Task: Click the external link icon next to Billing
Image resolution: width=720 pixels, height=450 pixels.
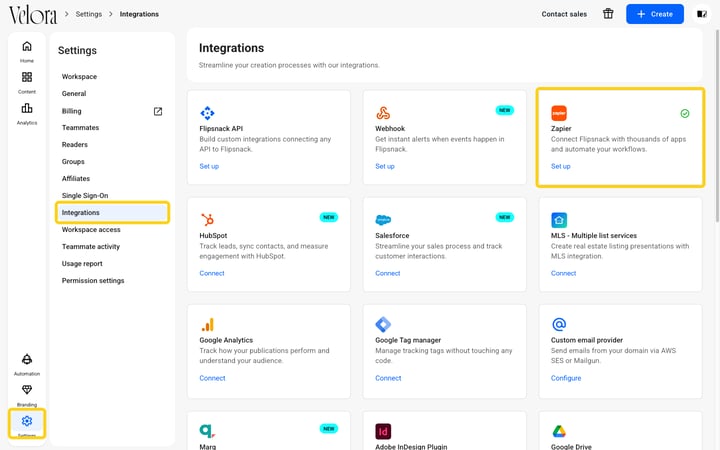Action: pos(158,111)
